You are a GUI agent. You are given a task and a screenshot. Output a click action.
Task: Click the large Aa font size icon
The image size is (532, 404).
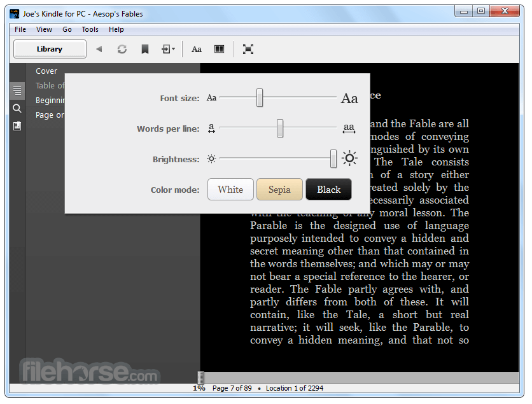click(x=349, y=99)
